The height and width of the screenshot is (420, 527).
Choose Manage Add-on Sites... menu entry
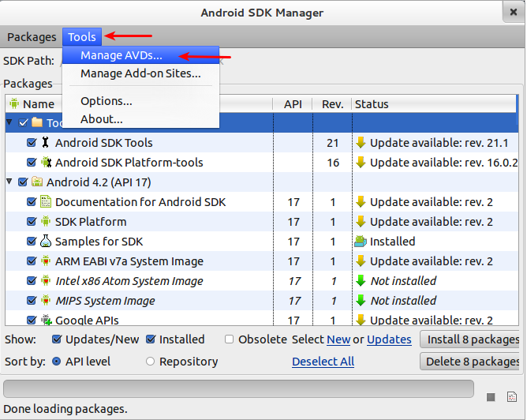pyautogui.click(x=141, y=73)
